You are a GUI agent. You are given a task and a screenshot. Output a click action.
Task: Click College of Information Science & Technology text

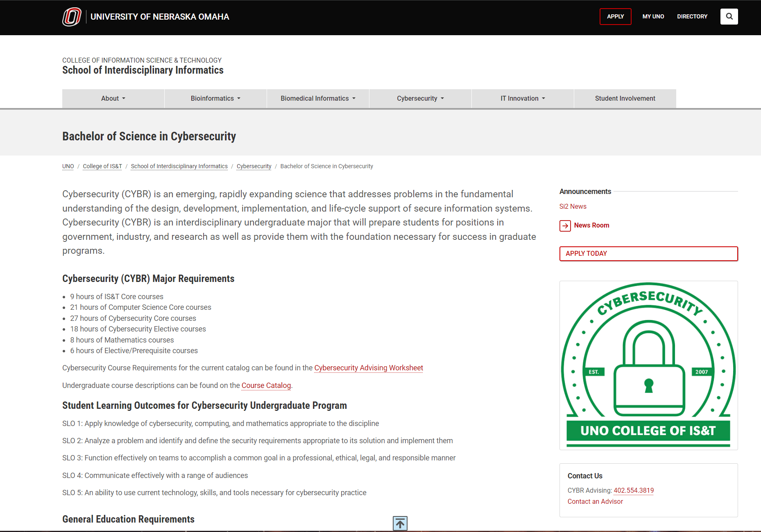point(142,60)
